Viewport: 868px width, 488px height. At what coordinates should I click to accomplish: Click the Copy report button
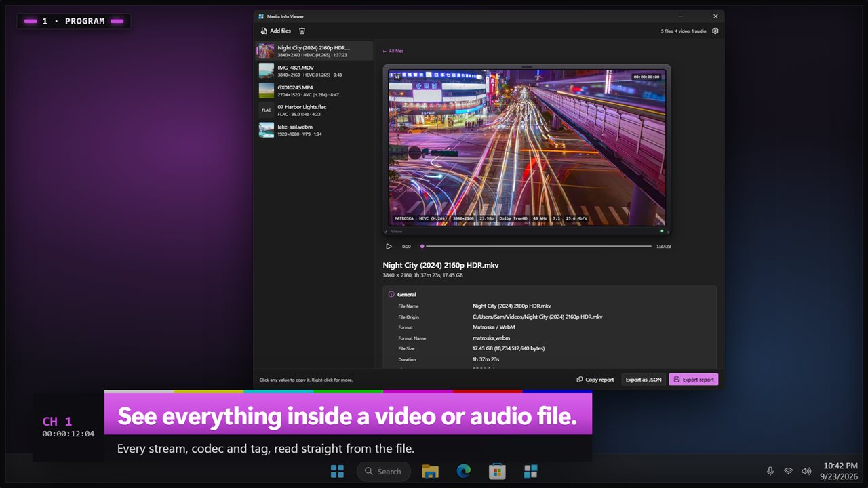(595, 380)
